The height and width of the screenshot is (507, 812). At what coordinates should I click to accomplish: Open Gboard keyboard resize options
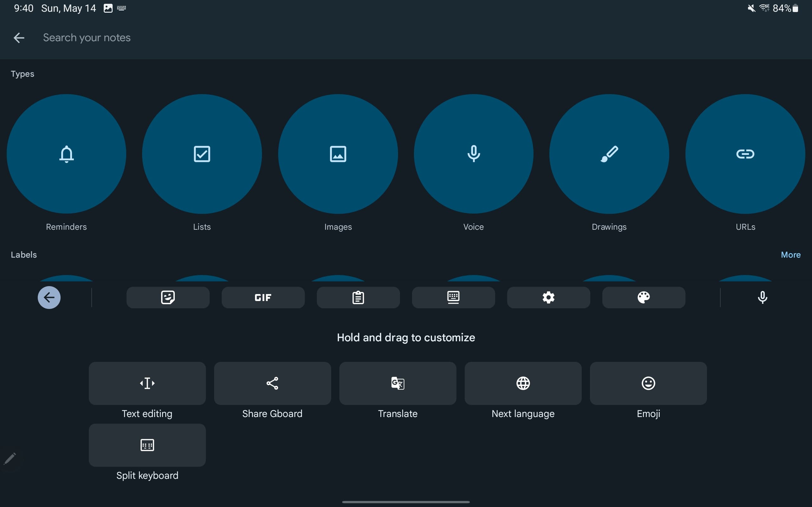click(453, 298)
